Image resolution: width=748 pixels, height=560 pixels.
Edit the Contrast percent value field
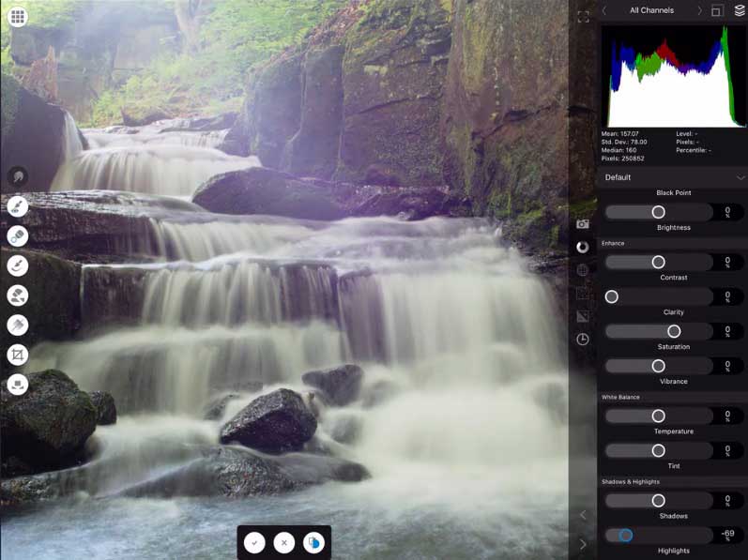(x=728, y=262)
